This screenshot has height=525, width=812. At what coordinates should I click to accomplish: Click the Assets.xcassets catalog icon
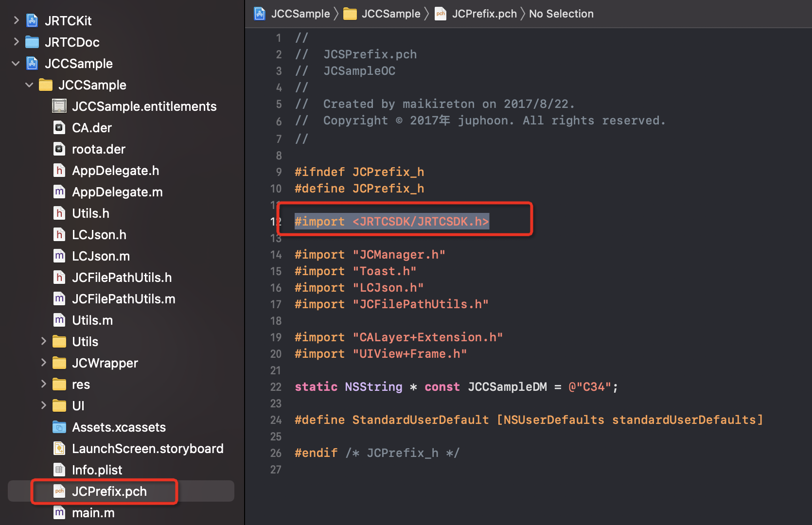tap(59, 427)
